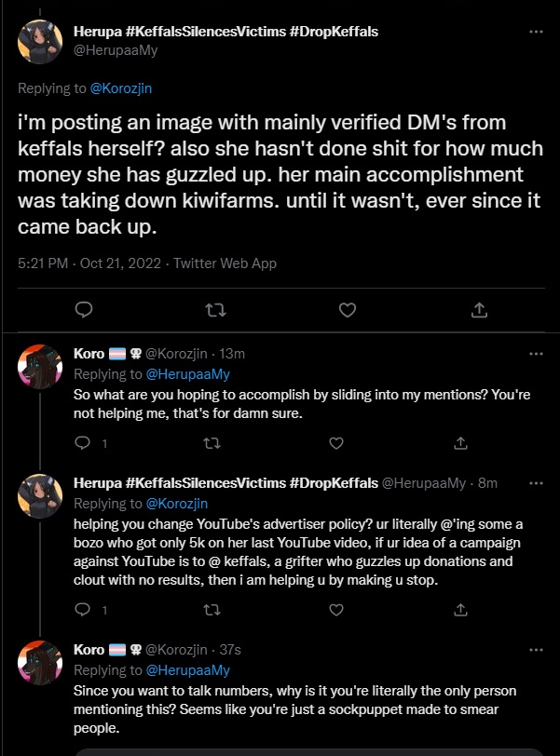560x756 pixels.
Task: Open more options on Koro's 13m reply
Action: (536, 354)
